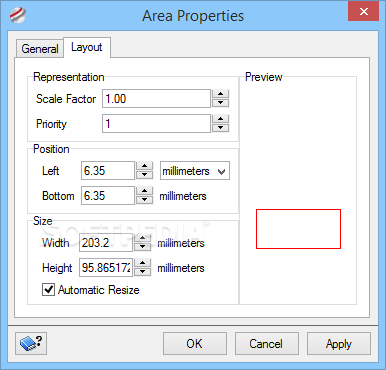Open the help book icon button

[31, 343]
